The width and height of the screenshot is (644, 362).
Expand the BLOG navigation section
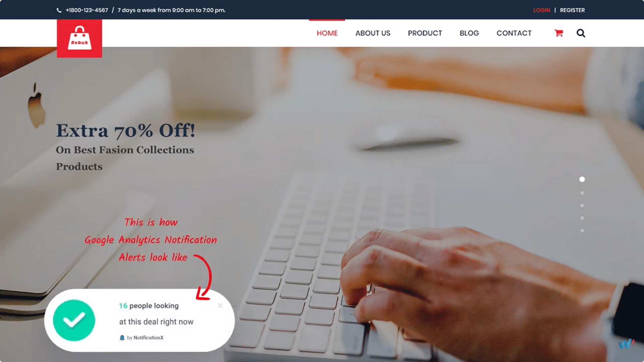[x=469, y=33]
